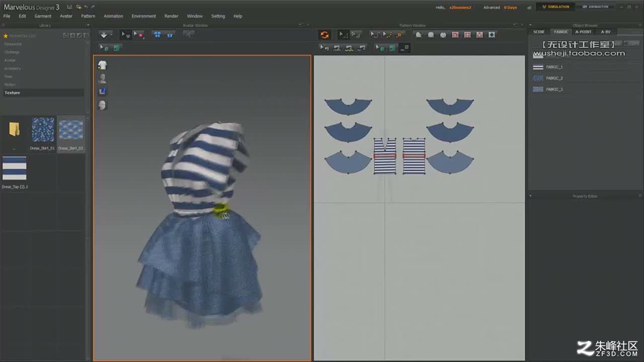
Task: Select the Edit Texture arrow tool in Avatar toolbar
Action: tap(104, 48)
